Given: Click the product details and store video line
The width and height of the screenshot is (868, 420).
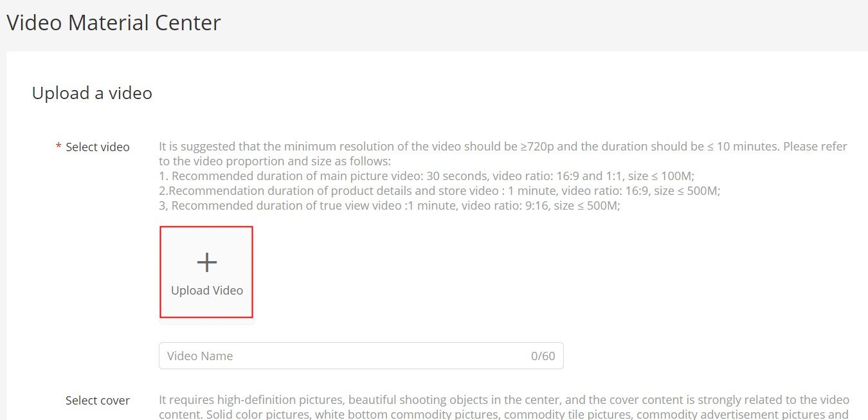Looking at the screenshot, I should point(440,191).
